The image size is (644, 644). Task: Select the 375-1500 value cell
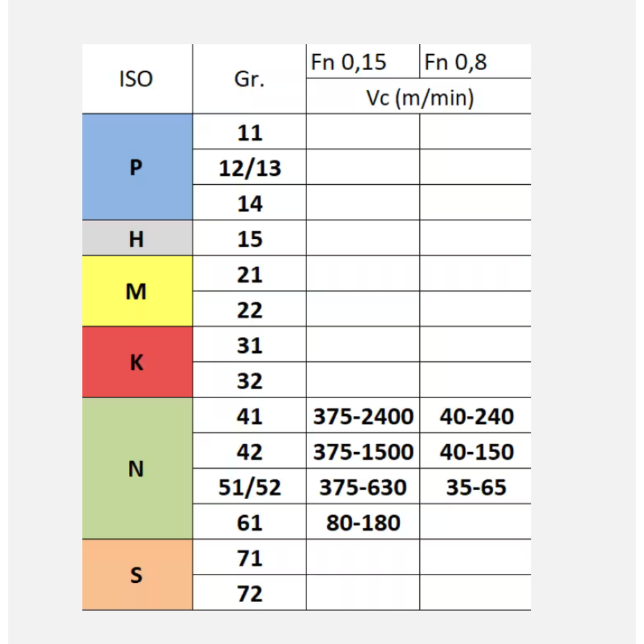point(363,452)
